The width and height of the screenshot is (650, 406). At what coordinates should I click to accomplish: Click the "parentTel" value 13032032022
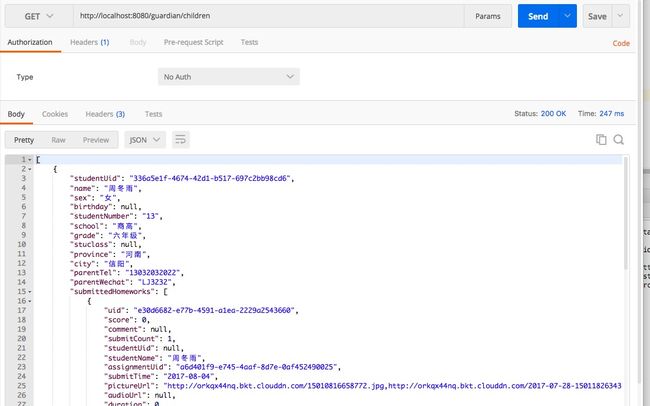point(153,273)
